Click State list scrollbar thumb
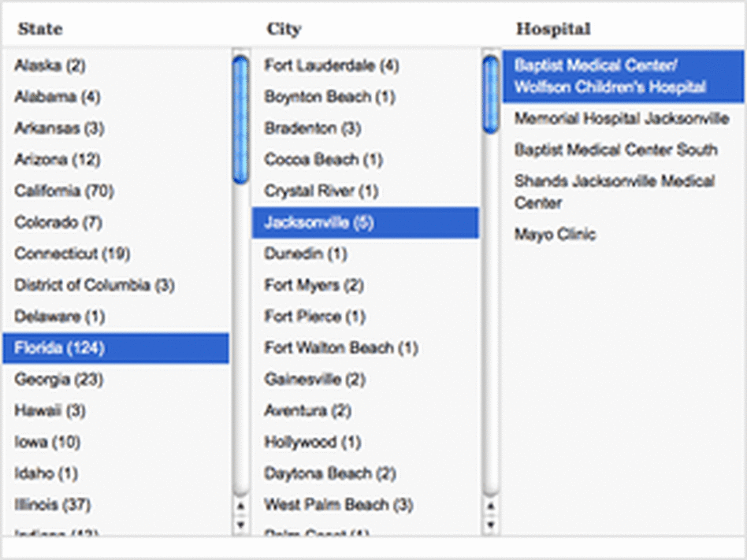The image size is (747, 560). pyautogui.click(x=240, y=120)
